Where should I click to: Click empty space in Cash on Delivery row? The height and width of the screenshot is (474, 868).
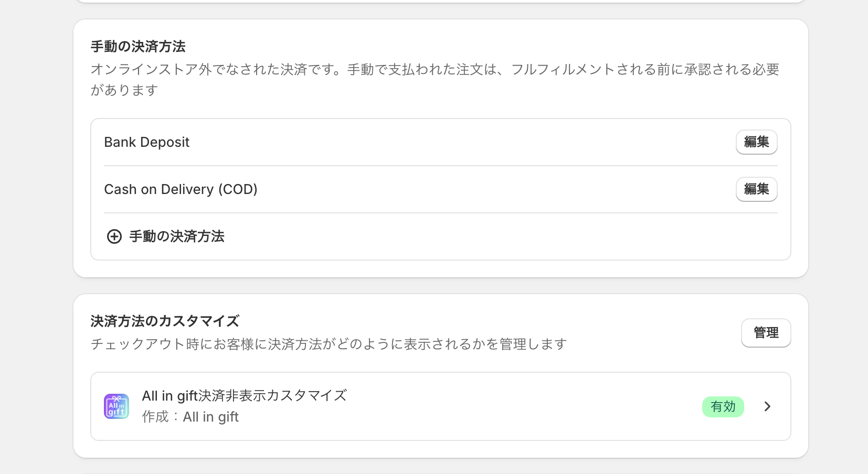click(472, 189)
